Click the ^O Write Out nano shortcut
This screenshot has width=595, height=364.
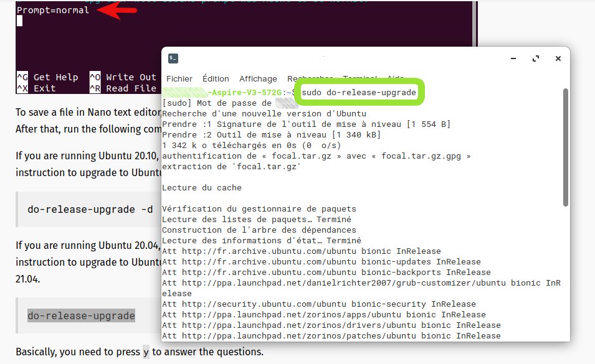123,77
